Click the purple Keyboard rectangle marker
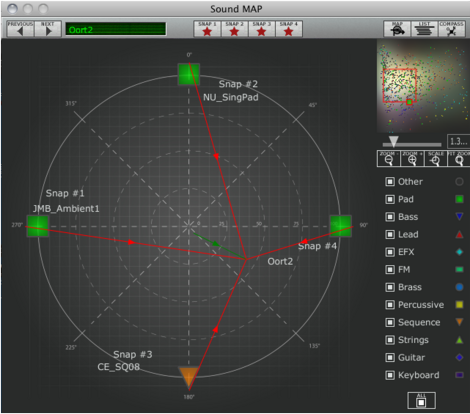Image resolution: width=470 pixels, height=414 pixels. 459,375
